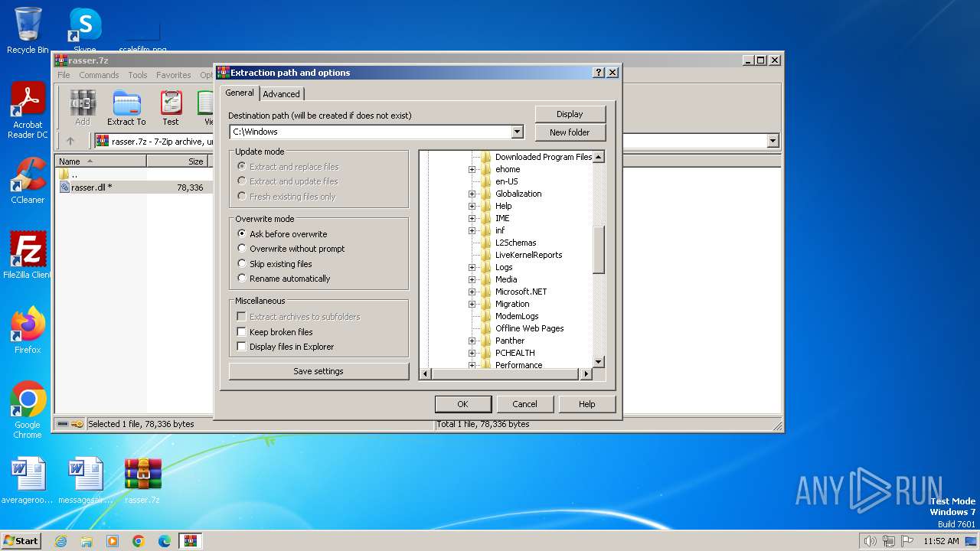Enable Display files in Explorer checkbox

(x=242, y=346)
